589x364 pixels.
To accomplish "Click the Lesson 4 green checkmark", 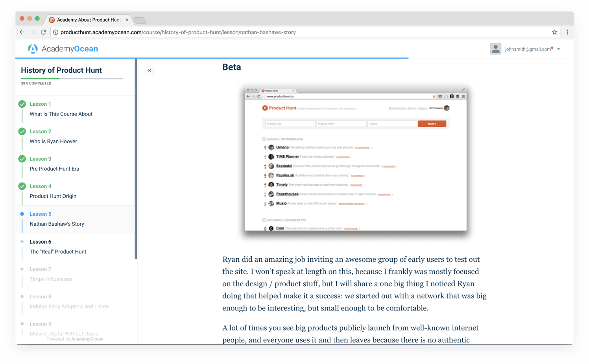I will tap(22, 186).
